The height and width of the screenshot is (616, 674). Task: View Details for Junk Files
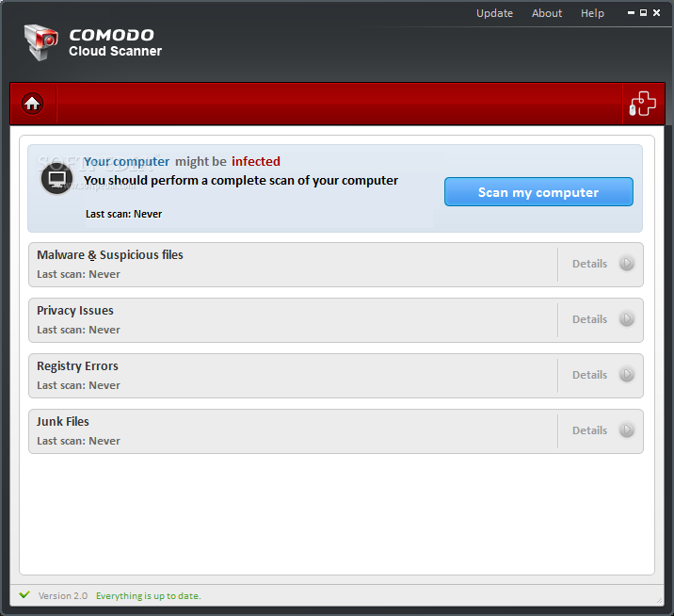coord(589,430)
